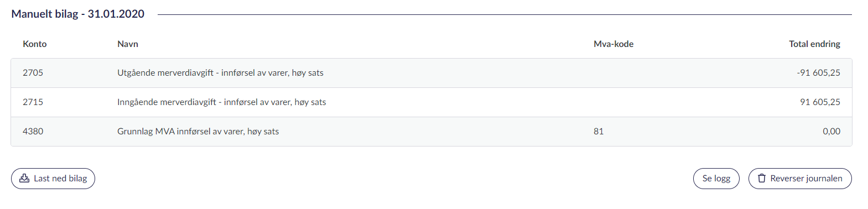Click the download icon in Last ned bilag
This screenshot has width=868, height=209.
point(24,179)
